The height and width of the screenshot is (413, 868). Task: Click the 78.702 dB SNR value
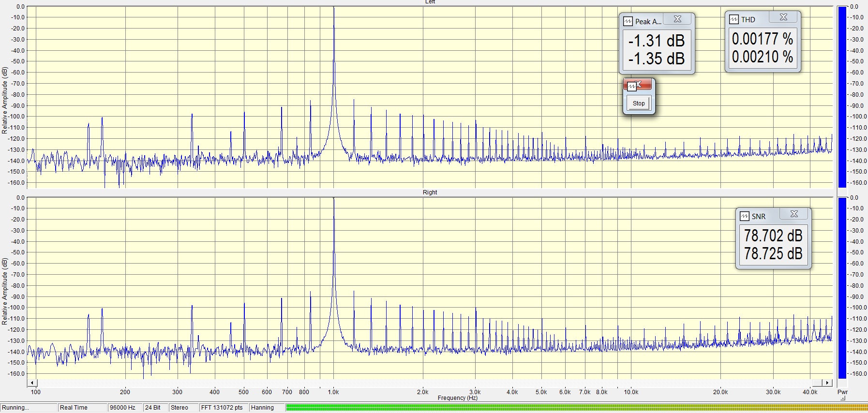click(x=773, y=236)
